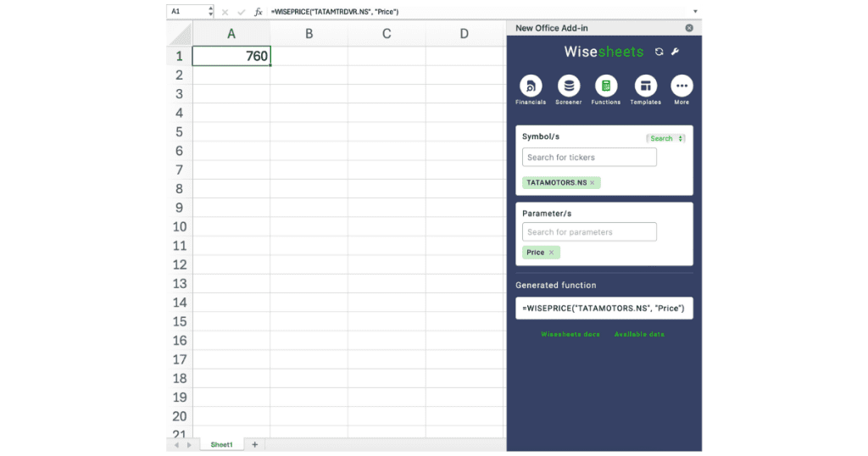Open the Available data link
This screenshot has width=868, height=456.
pos(639,334)
